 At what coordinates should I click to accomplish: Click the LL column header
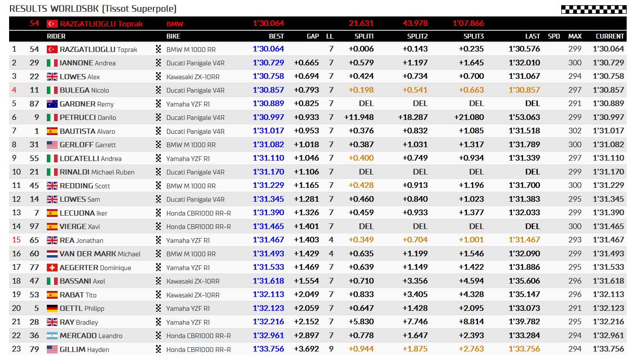pos(330,36)
